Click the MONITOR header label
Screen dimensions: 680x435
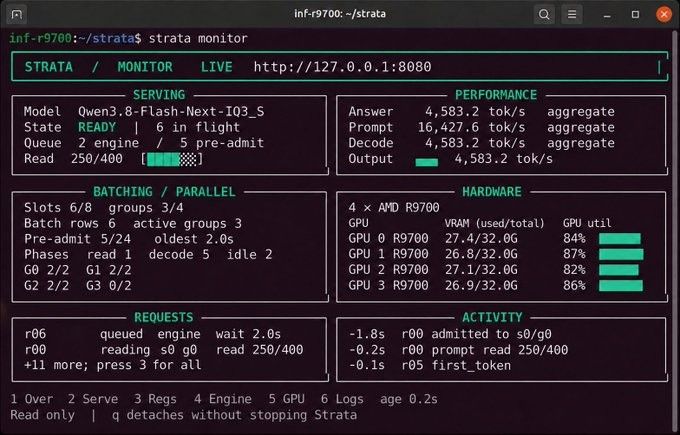[145, 67]
